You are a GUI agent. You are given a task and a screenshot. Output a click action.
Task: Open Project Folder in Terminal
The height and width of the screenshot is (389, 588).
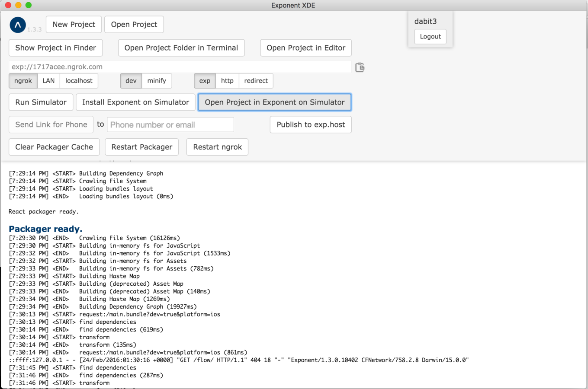[181, 48]
